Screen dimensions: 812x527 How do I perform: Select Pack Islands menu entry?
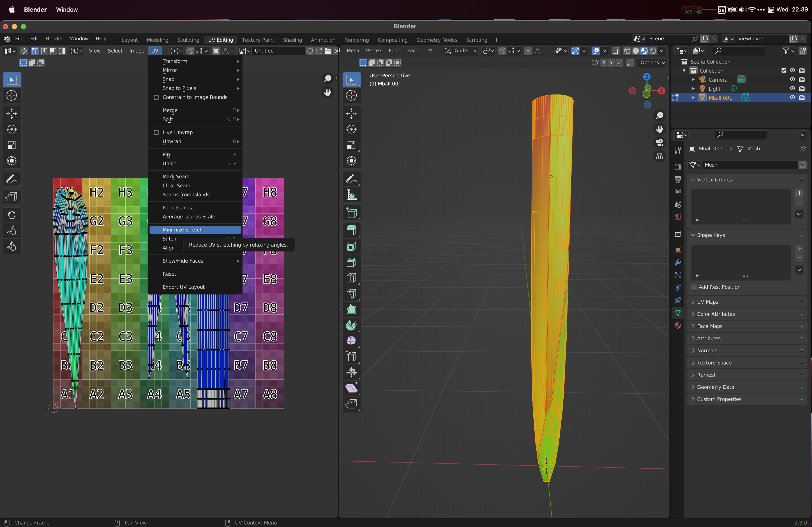point(195,208)
